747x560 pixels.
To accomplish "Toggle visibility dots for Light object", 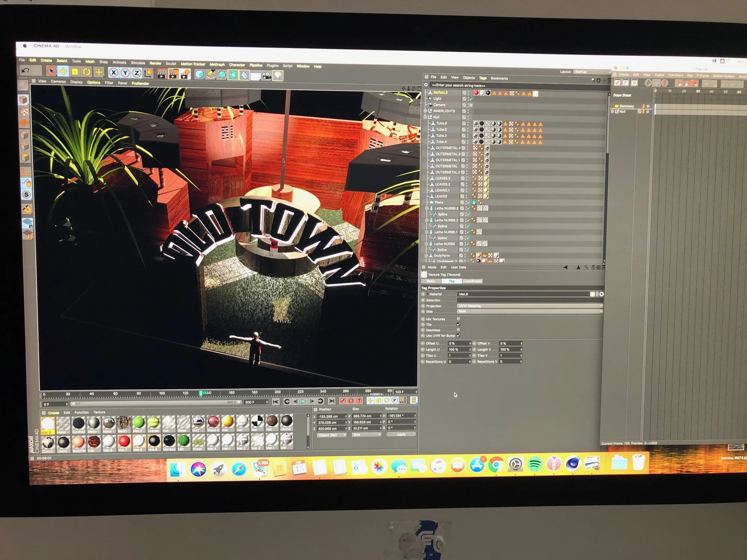I will tap(468, 99).
